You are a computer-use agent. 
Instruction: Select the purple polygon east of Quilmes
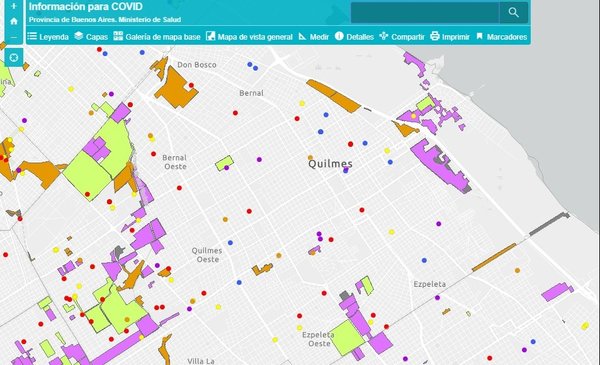[x=440, y=165]
